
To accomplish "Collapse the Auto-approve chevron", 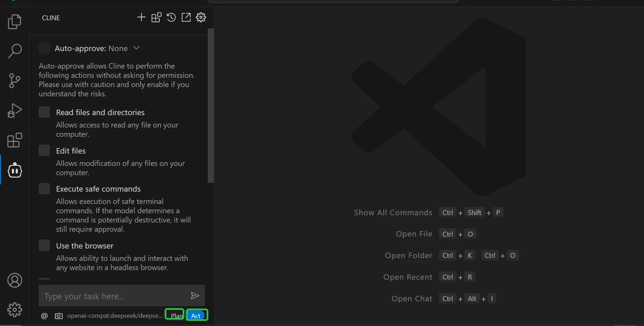I will tap(136, 48).
